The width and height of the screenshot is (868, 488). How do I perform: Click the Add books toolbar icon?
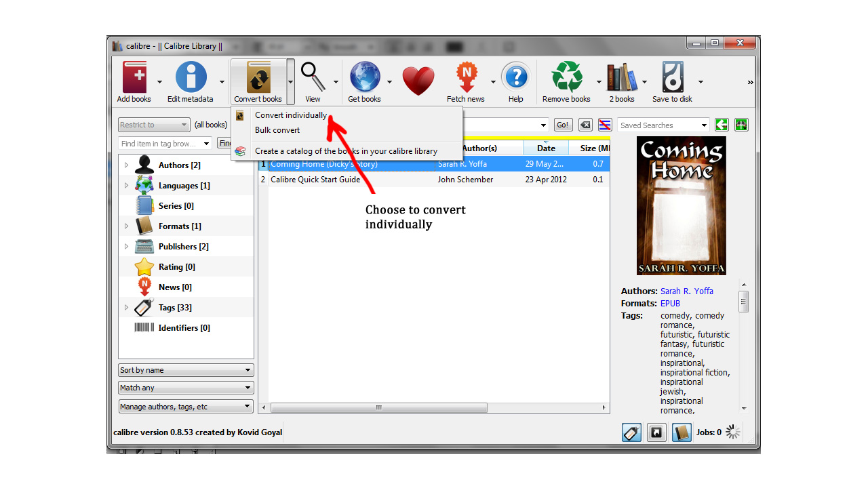134,77
